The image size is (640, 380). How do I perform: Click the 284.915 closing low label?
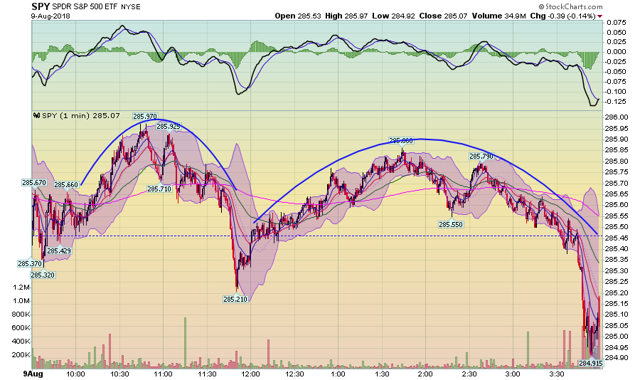click(x=591, y=363)
